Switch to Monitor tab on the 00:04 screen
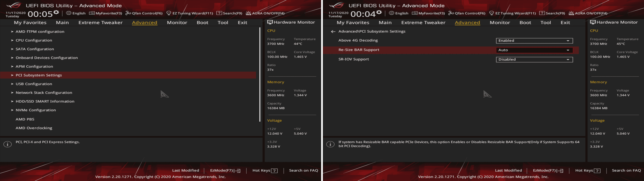Viewport: 644px width, 181px height. (500, 22)
